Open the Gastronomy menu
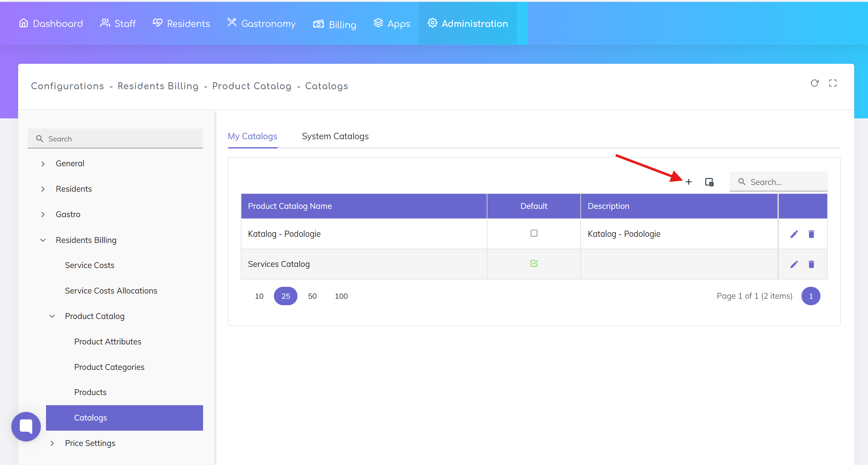The image size is (868, 465). [261, 23]
